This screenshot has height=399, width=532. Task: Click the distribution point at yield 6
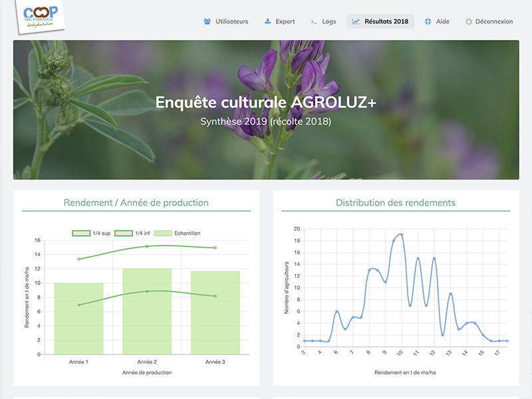coord(337,311)
